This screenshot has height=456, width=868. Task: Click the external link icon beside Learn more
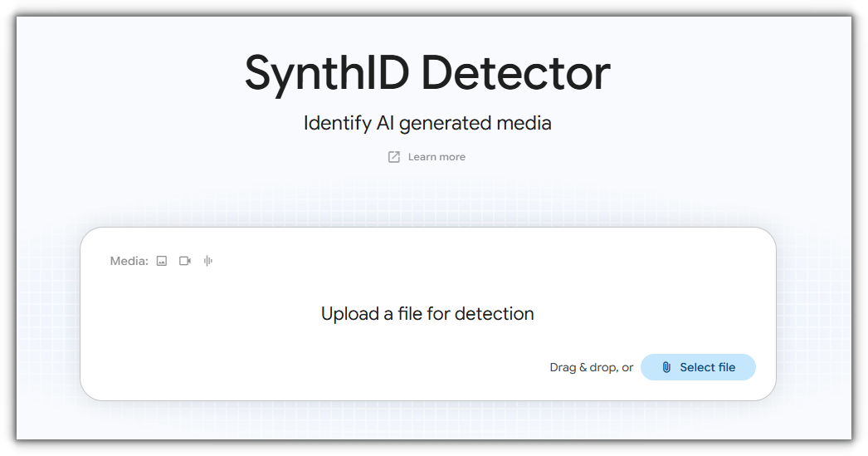[x=393, y=157]
